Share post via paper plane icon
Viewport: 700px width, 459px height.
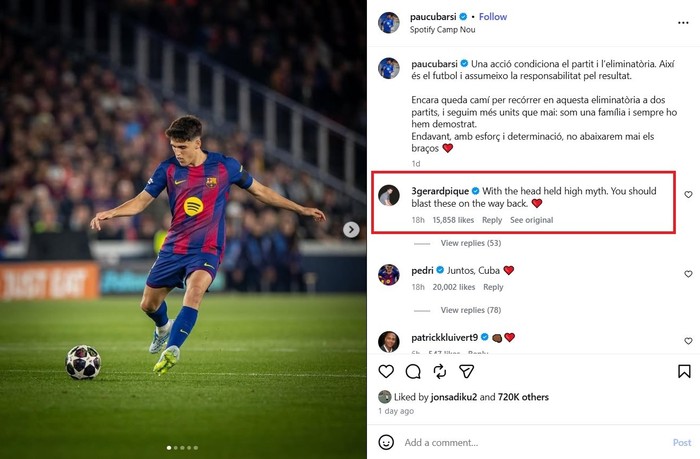(466, 371)
